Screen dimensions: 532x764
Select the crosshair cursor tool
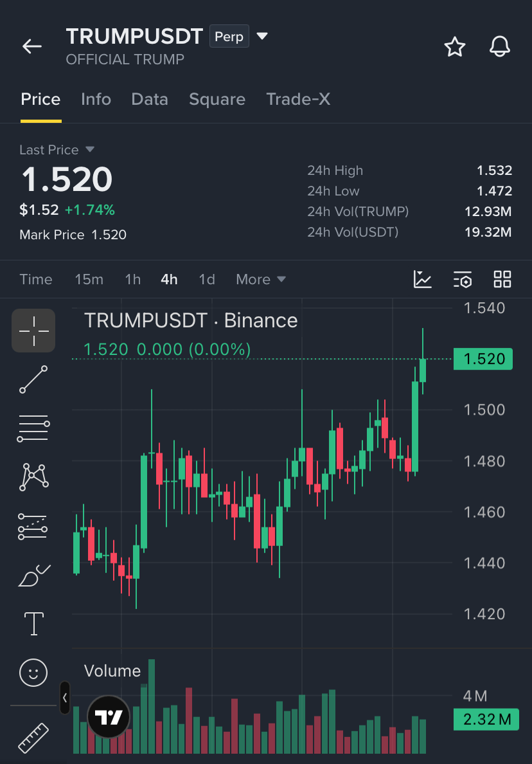pyautogui.click(x=33, y=331)
